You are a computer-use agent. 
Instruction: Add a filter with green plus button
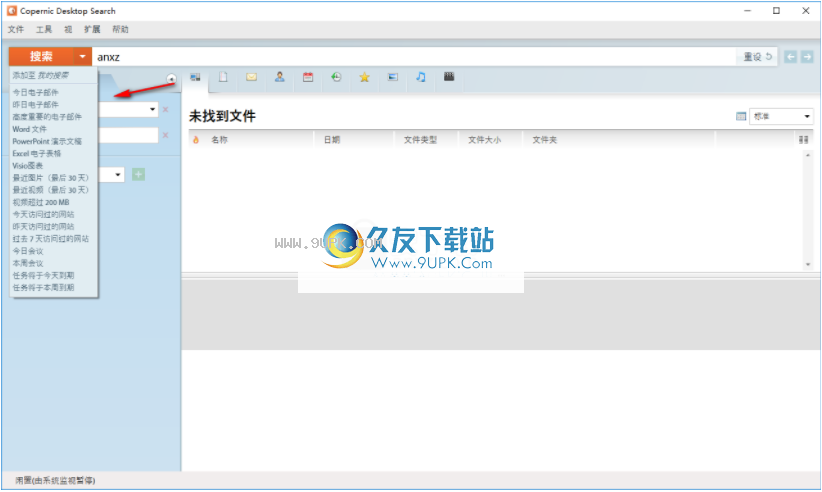138,174
